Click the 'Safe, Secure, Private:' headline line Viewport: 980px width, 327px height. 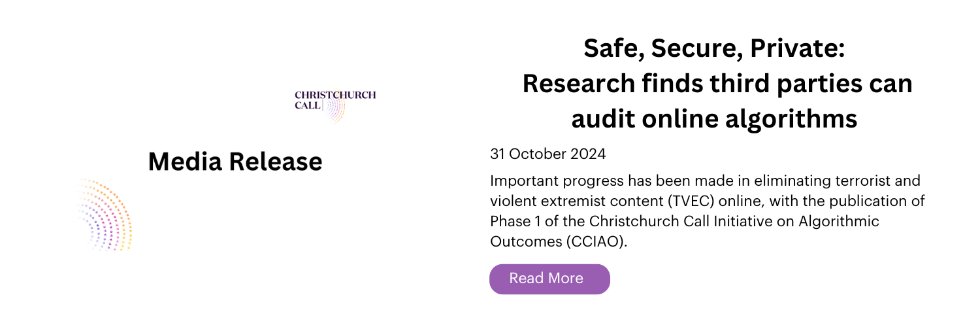714,48
